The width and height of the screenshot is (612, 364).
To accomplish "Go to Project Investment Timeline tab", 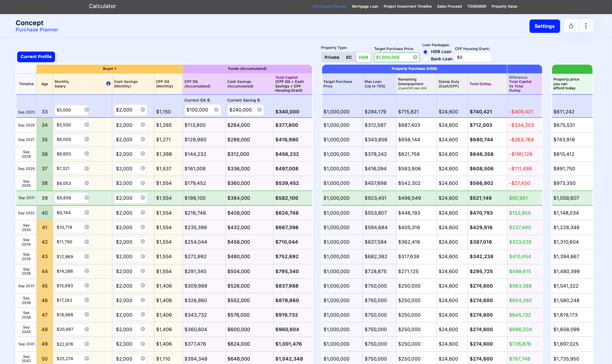I will 407,6.
